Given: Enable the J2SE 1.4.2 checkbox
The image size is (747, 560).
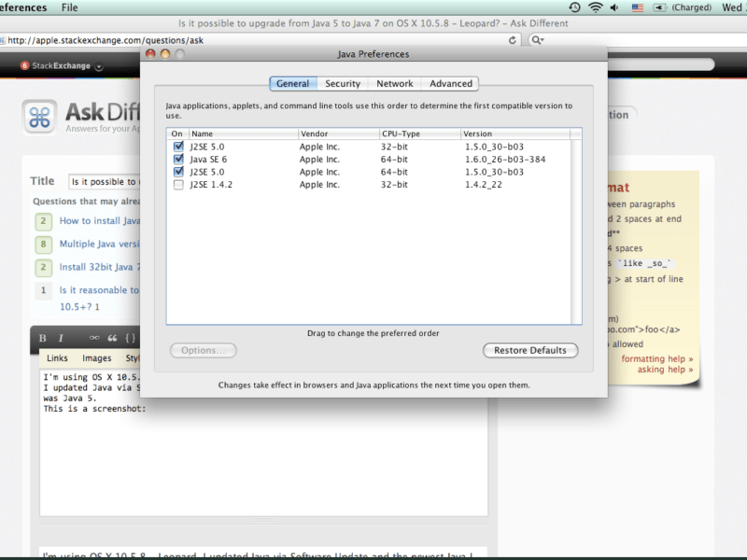Looking at the screenshot, I should (x=178, y=185).
